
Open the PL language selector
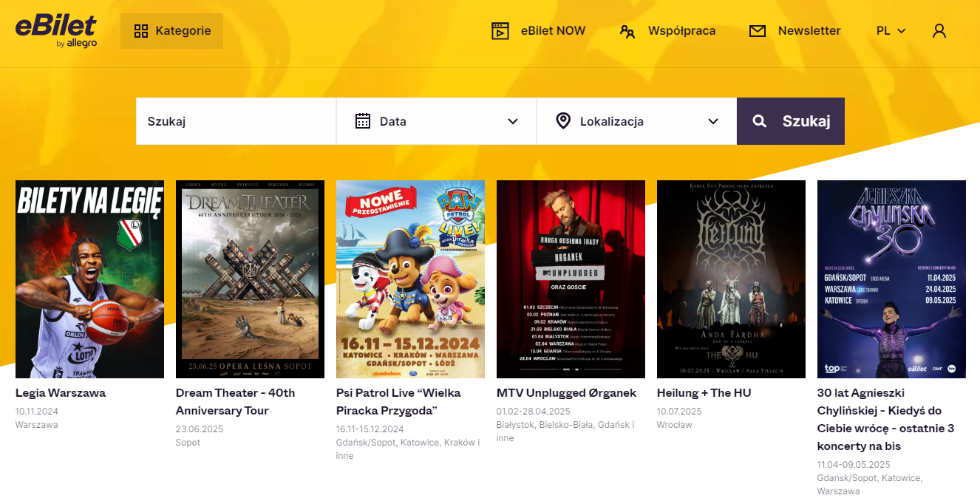click(891, 31)
